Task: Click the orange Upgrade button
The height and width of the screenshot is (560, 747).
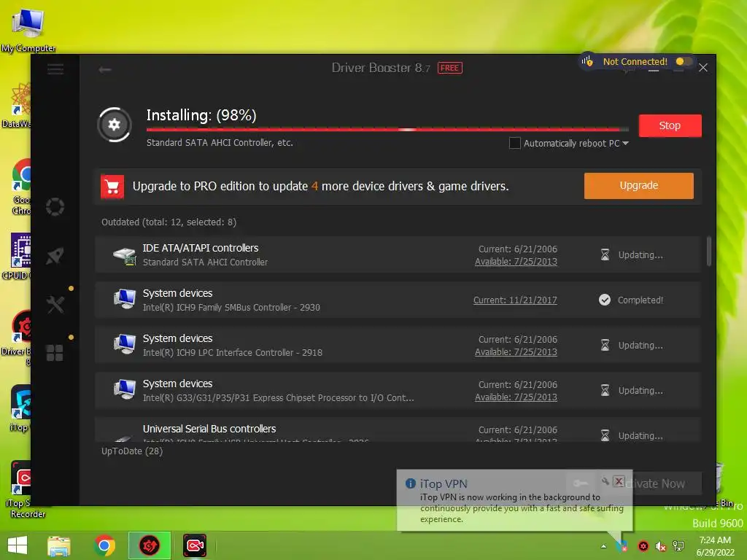Action: (639, 186)
